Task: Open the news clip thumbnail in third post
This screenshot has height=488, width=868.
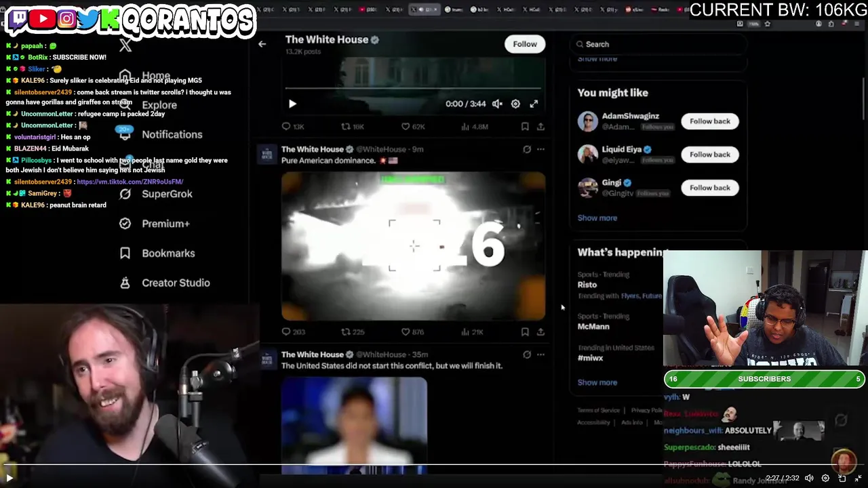Action: (354, 425)
